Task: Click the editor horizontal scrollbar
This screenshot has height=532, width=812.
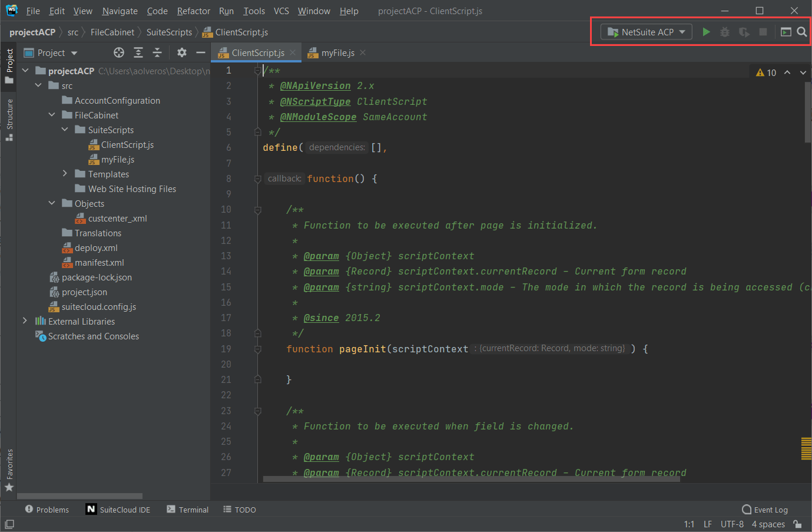Action: click(x=471, y=479)
